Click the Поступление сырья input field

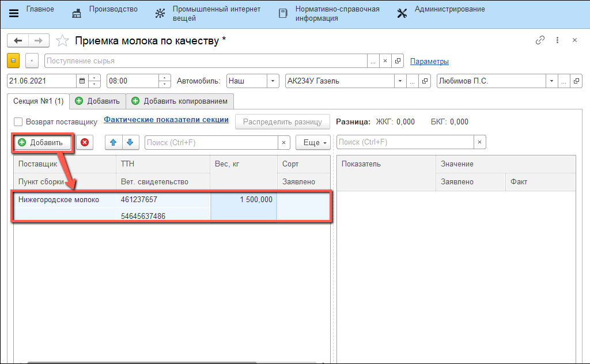(x=205, y=61)
